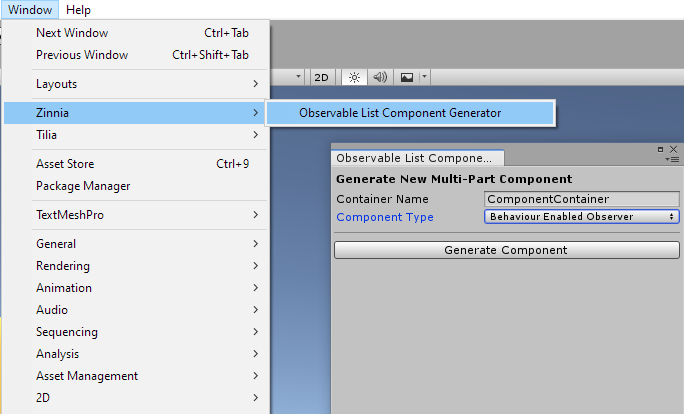This screenshot has width=684, height=414.
Task: Choose Next Window menu entry
Action: [136, 33]
